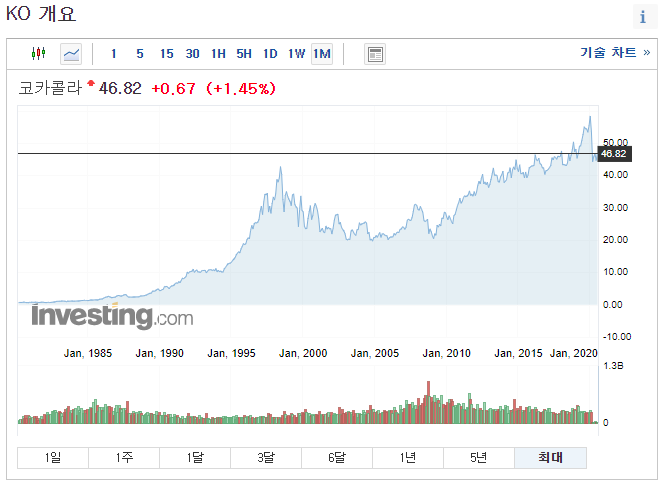Click the Jan, 2010 axis label
Image resolution: width=662 pixels, height=484 pixels.
(447, 353)
